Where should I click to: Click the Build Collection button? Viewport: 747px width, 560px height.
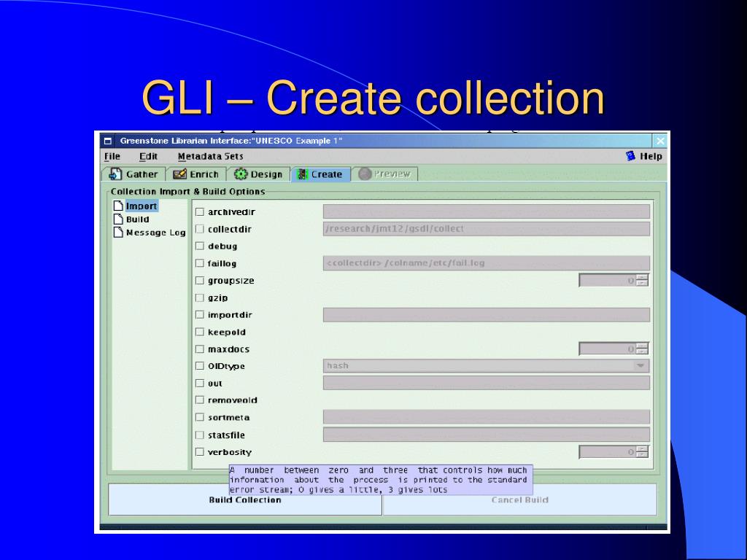coord(245,499)
